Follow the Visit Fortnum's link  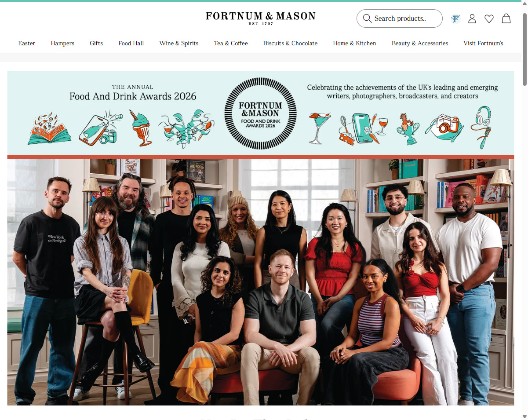483,43
